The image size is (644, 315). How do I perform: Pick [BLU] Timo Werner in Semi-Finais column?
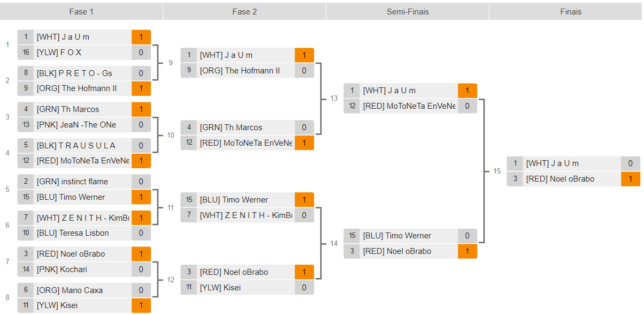(397, 236)
